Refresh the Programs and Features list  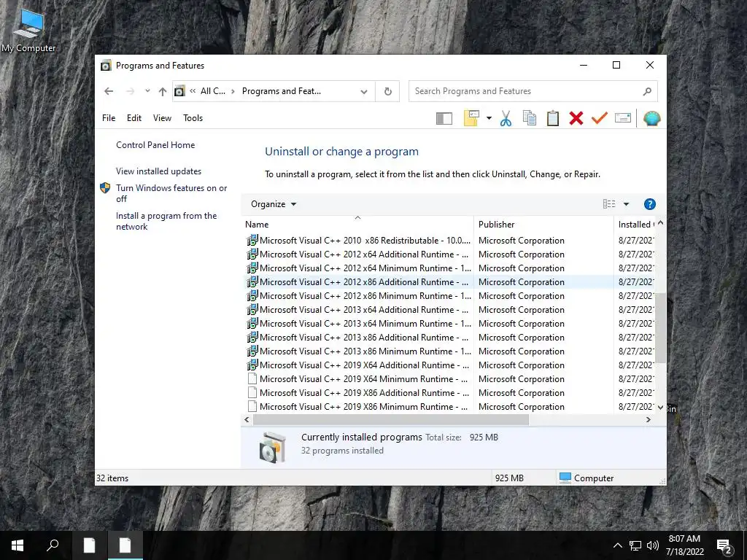[x=388, y=91]
